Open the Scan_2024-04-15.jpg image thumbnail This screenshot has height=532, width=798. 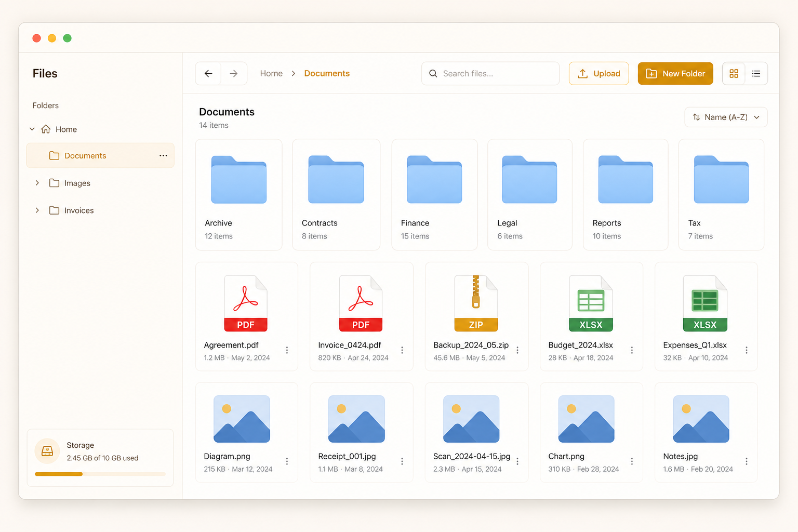(471, 419)
